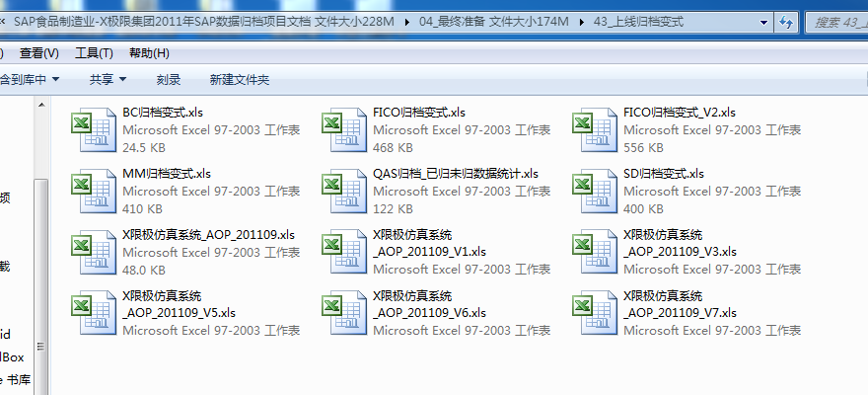
Task: Open the BC归档变式.xls Excel file icon
Action: click(x=94, y=129)
